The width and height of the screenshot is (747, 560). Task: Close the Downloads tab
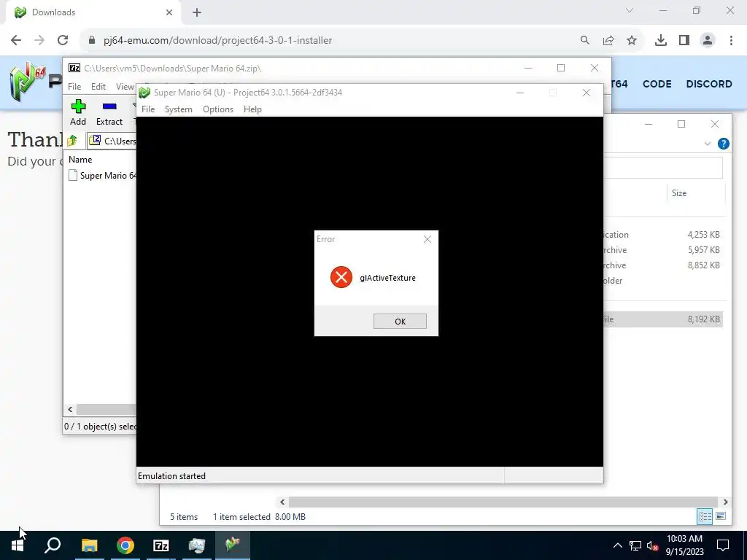click(169, 12)
